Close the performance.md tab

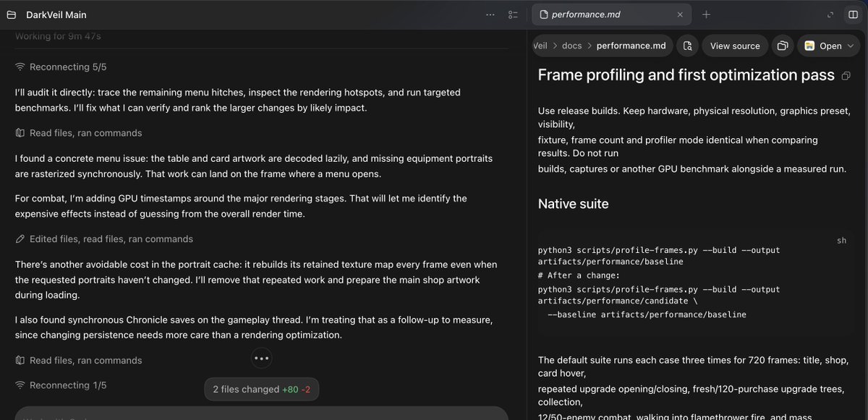click(680, 14)
